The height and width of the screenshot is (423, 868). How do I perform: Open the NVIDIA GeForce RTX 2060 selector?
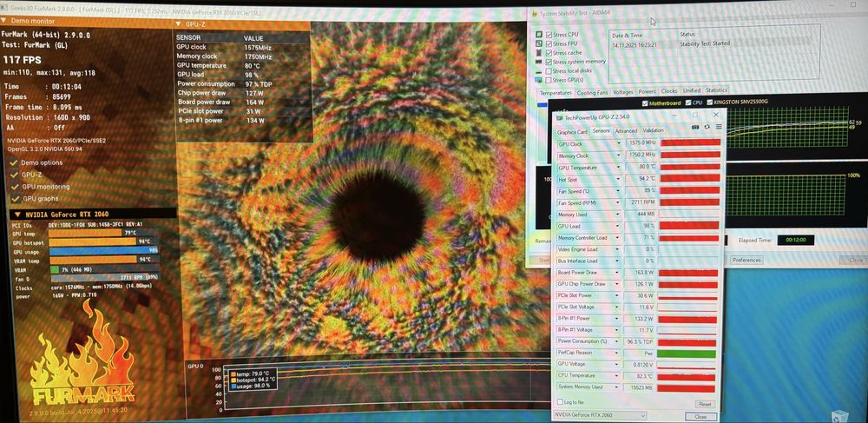point(601,415)
